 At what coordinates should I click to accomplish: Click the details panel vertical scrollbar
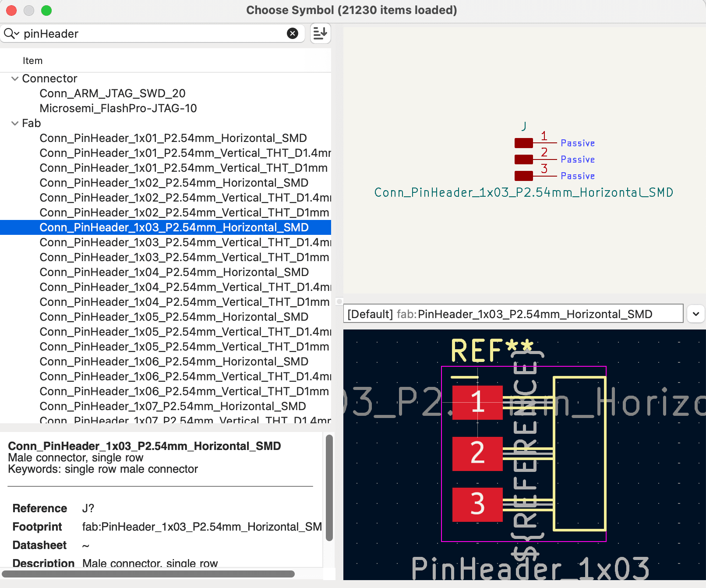pyautogui.click(x=329, y=488)
